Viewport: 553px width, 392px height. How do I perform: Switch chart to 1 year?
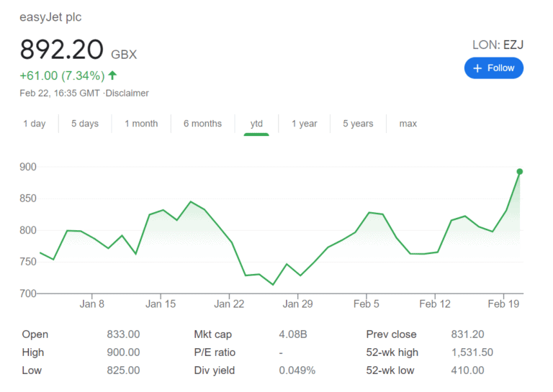coord(305,124)
